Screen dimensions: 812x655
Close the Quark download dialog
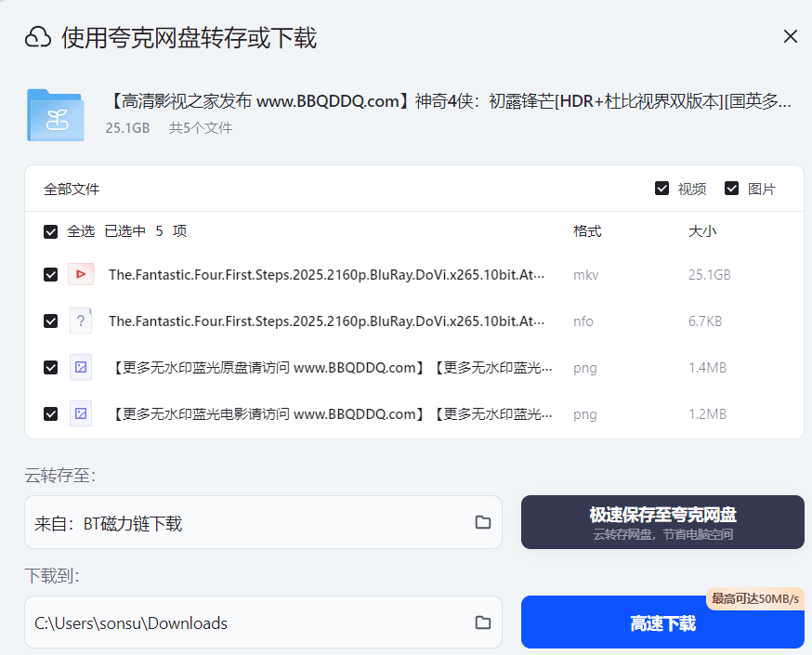click(790, 37)
